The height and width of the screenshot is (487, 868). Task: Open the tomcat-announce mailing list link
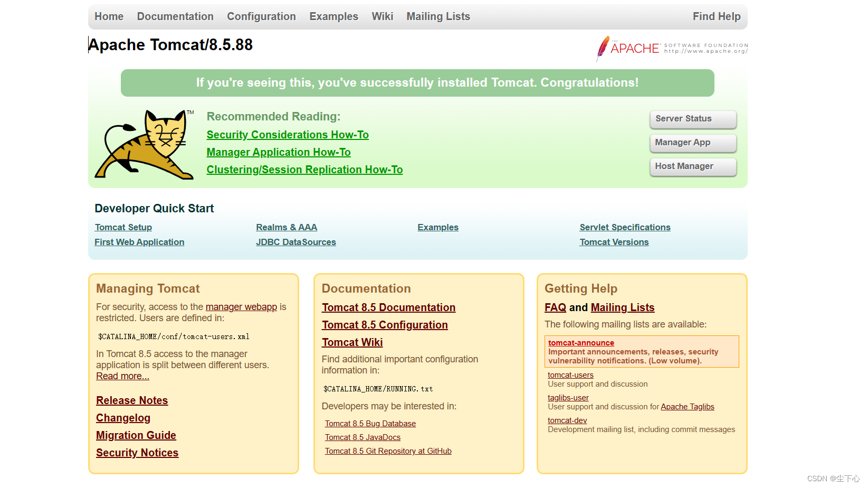tap(581, 343)
